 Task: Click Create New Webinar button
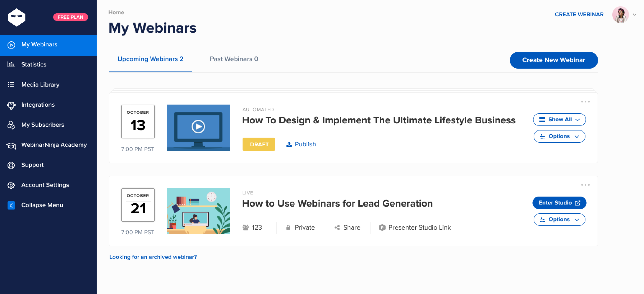553,60
